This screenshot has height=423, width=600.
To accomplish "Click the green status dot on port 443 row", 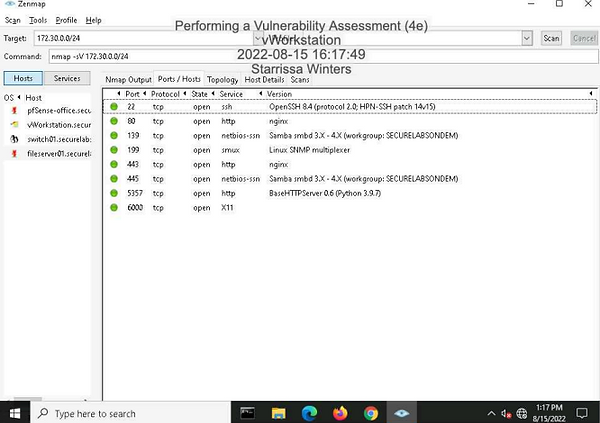I will coord(114,164).
